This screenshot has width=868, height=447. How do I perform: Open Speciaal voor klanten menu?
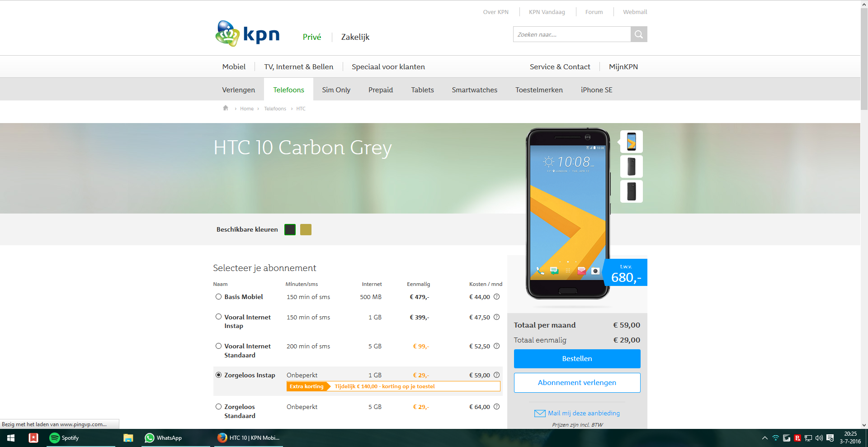point(388,67)
